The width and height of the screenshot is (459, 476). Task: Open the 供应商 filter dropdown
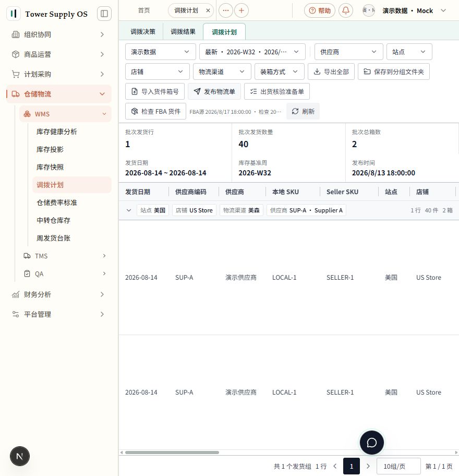point(348,52)
